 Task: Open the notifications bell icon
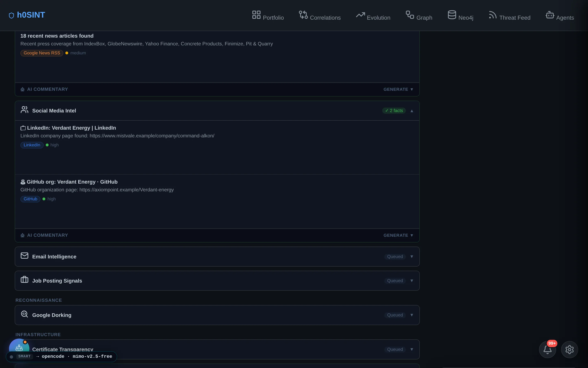tap(547, 350)
